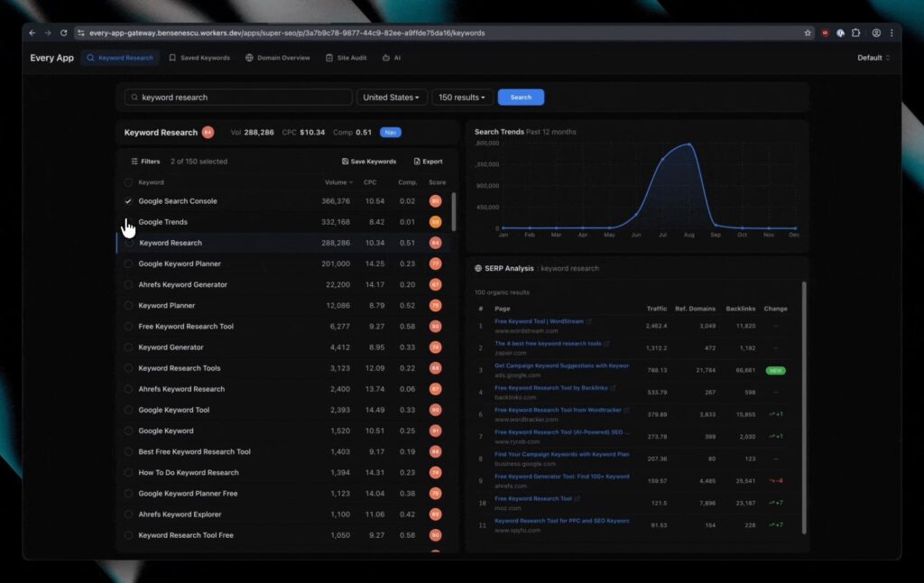Click the browser extensions puzzle icon

[855, 32]
